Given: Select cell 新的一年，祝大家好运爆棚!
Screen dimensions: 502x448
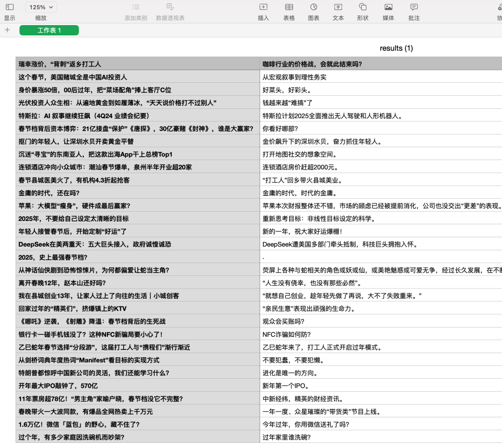Looking at the screenshot, I should 381,231.
